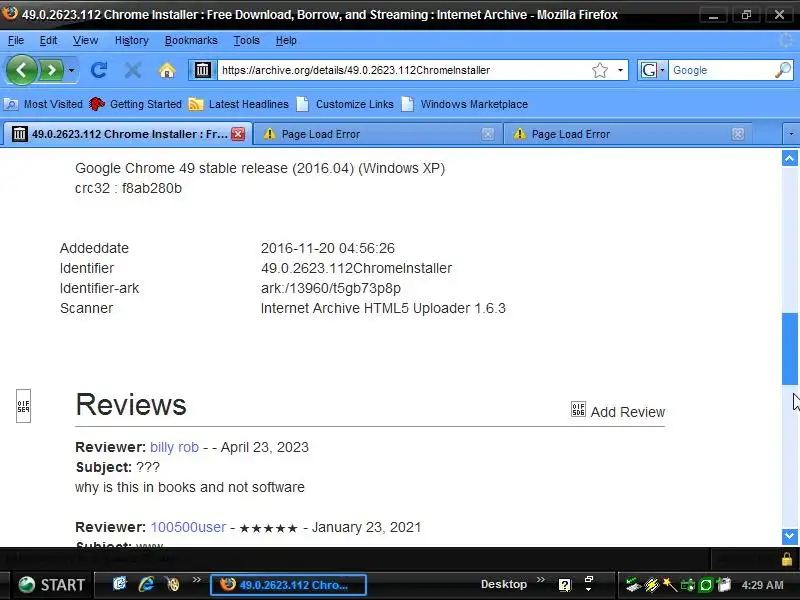Viewport: 800px width, 600px height.
Task: Launch Internet Explorer from quick launch
Action: (146, 583)
